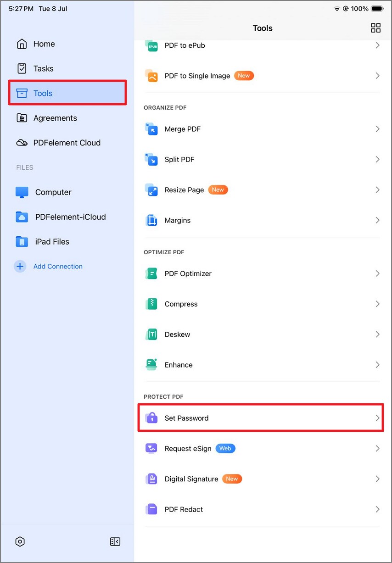Open Digital Signature using its right chevron
The height and width of the screenshot is (563, 392).
point(377,479)
